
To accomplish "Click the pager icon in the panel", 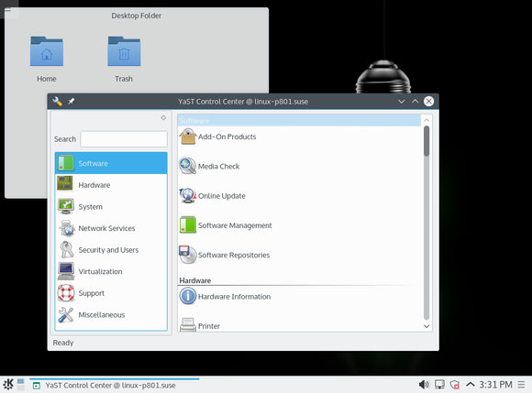I will point(21,385).
